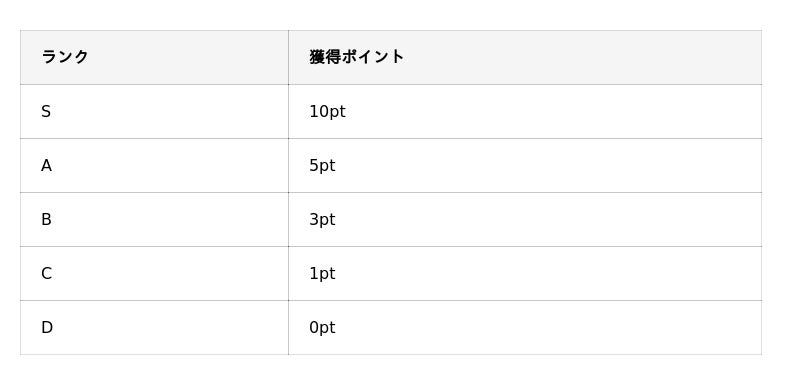Select the D rank cell
Image resolution: width=800 pixels, height=385 pixels.
[x=154, y=327]
